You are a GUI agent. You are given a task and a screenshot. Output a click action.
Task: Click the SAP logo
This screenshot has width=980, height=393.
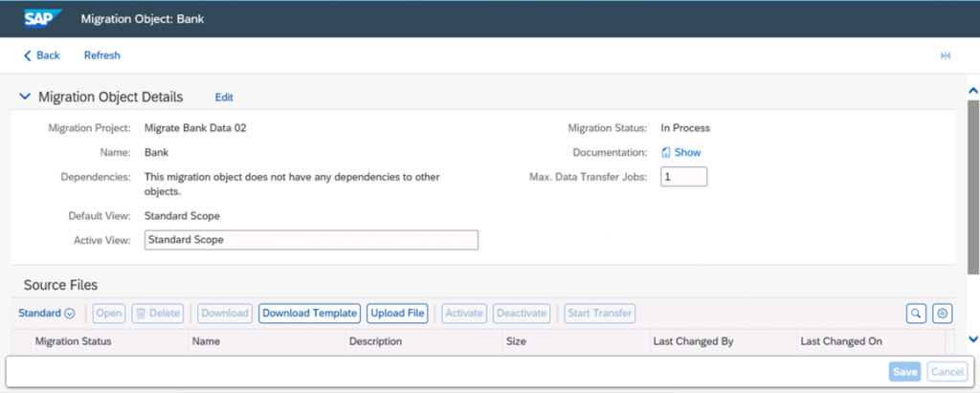pyautogui.click(x=42, y=19)
